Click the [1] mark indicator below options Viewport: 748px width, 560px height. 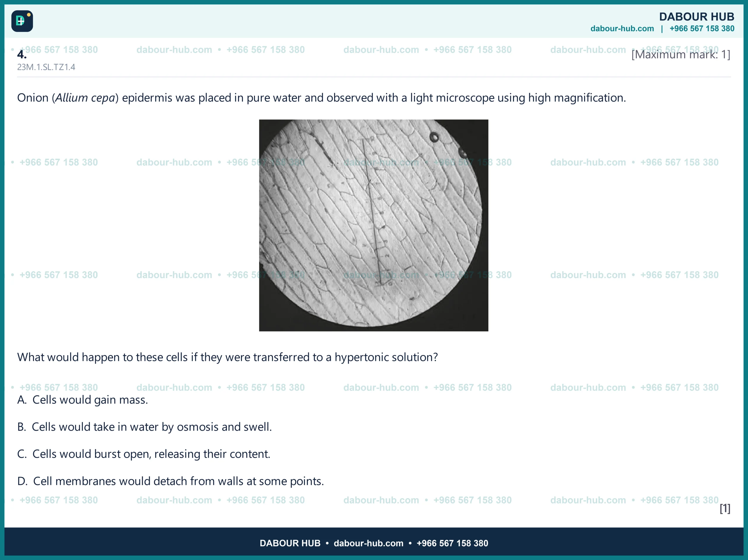tap(725, 508)
